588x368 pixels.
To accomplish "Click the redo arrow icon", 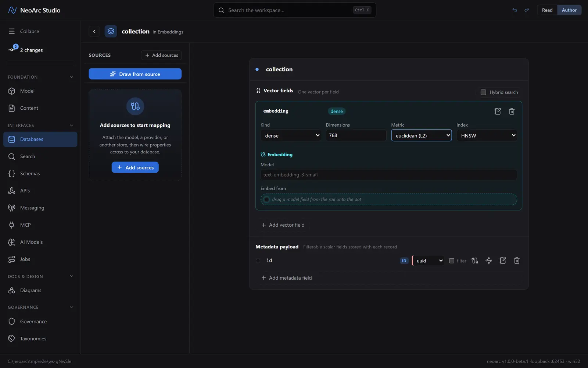I will pyautogui.click(x=527, y=10).
